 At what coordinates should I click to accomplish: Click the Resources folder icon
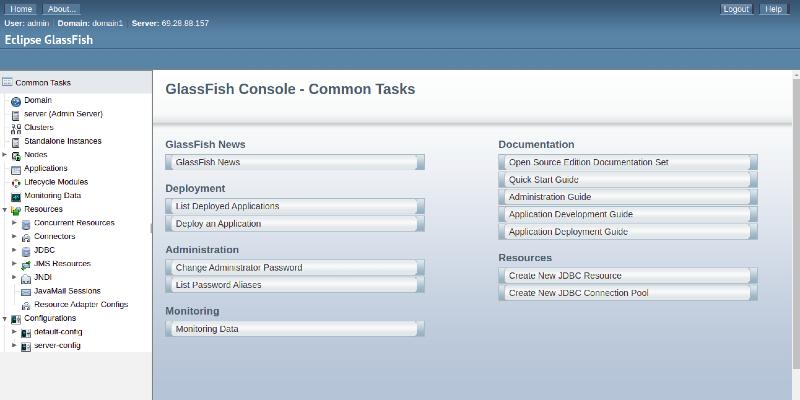16,211
